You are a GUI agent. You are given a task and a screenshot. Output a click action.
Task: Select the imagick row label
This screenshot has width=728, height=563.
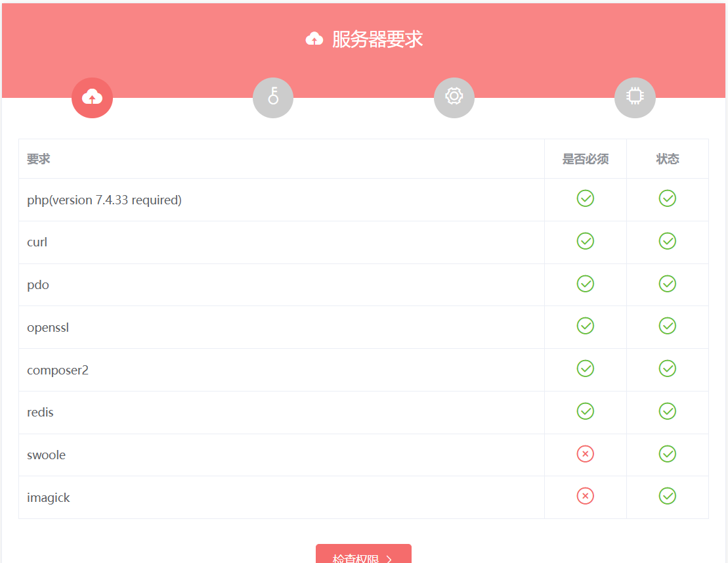(49, 497)
